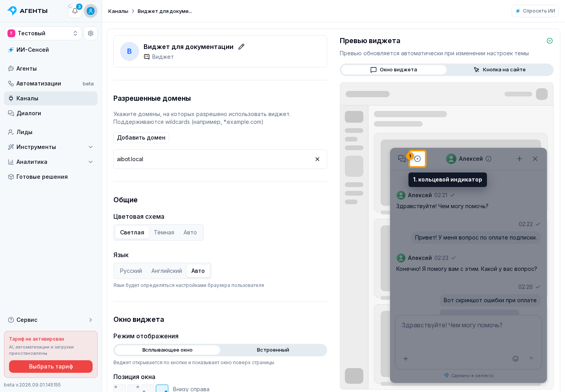The image size is (565, 392).
Task: Open ИИ-Сенсей in sidebar
Action: [51, 50]
